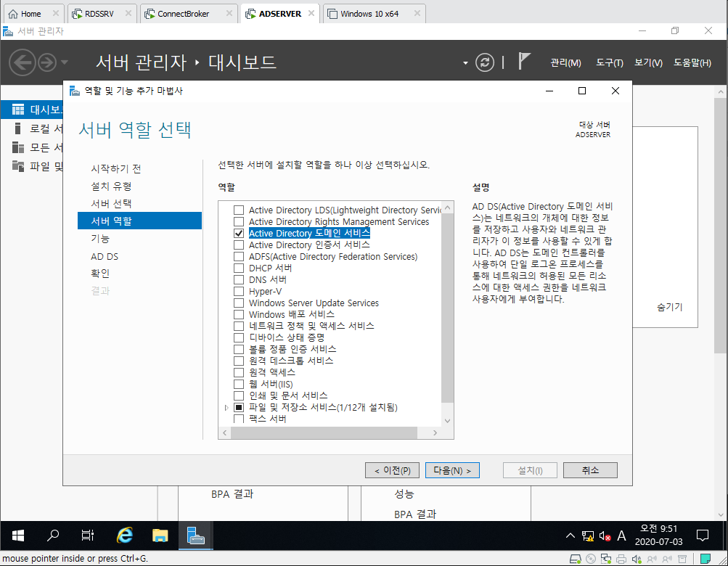Check the ADFS role checkbox
Image resolution: width=728 pixels, height=566 pixels.
point(239,256)
